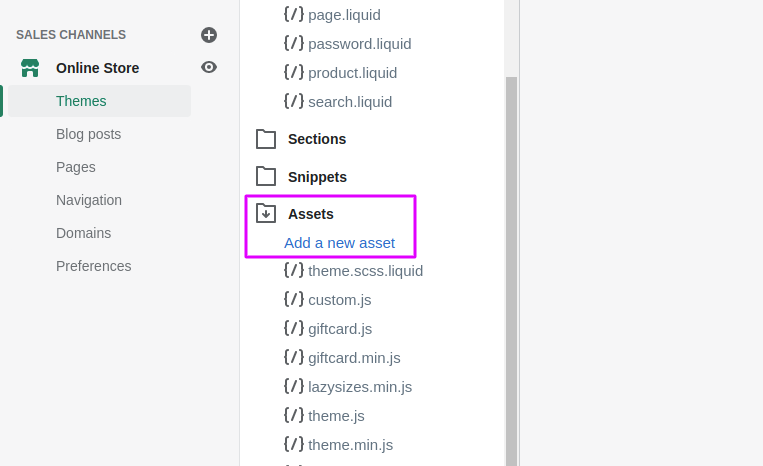Open the Domains settings
The height and width of the screenshot is (466, 763).
point(83,233)
